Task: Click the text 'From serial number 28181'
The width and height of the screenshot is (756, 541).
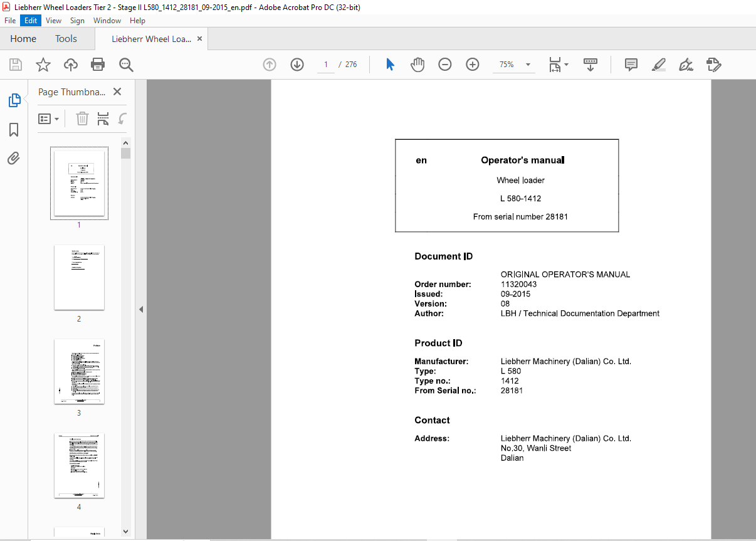Action: coord(520,217)
